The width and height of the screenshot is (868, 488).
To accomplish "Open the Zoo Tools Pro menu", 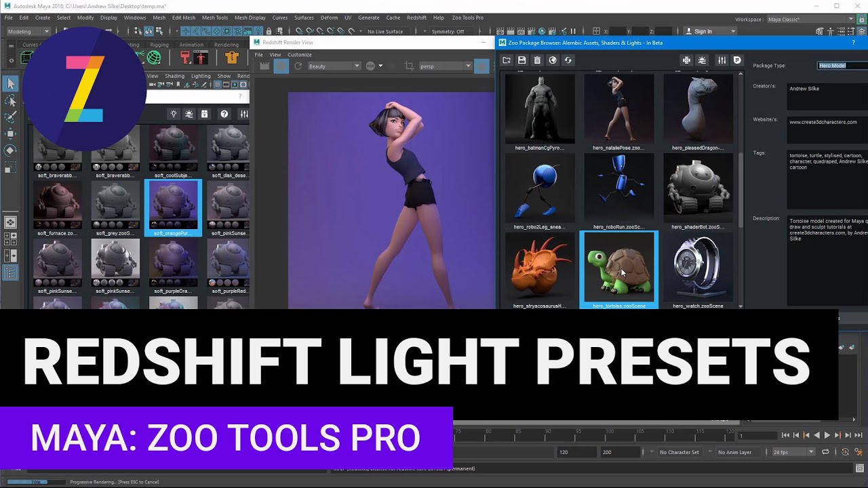I will click(x=467, y=18).
